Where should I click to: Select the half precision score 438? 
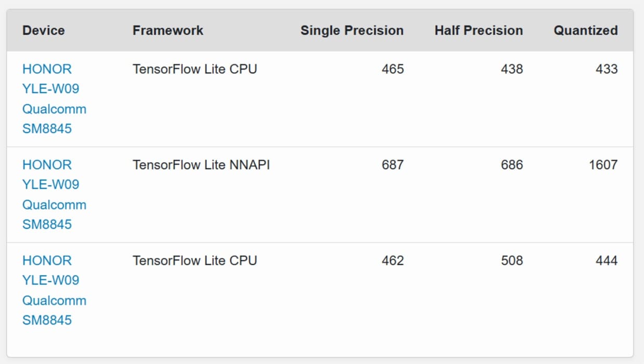pyautogui.click(x=511, y=69)
